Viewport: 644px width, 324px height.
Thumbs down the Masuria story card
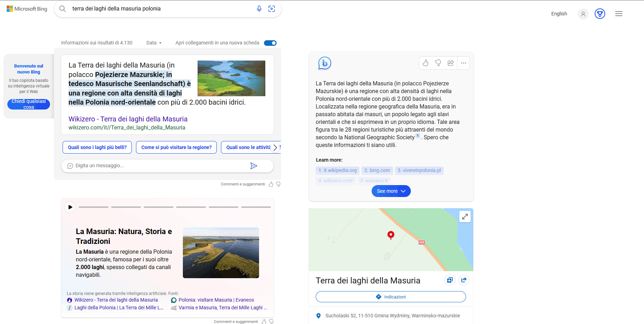(x=271, y=322)
